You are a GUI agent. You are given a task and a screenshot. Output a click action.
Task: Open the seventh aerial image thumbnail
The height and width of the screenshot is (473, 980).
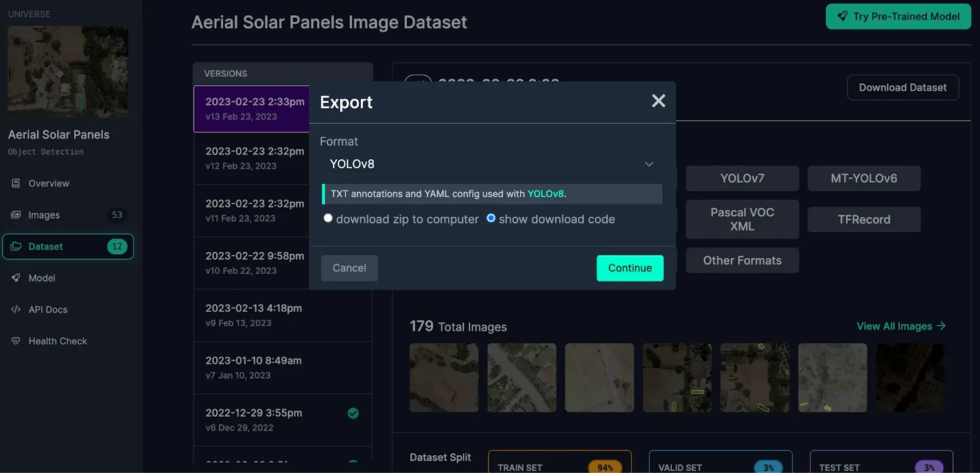point(910,377)
